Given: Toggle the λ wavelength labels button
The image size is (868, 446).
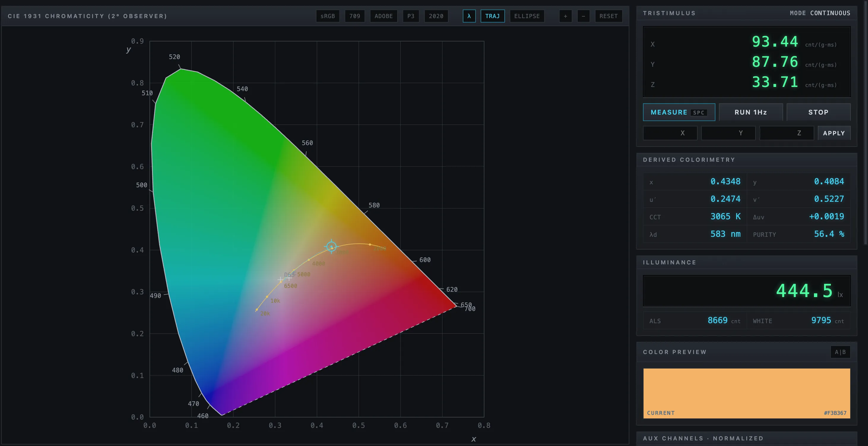Looking at the screenshot, I should (x=469, y=16).
